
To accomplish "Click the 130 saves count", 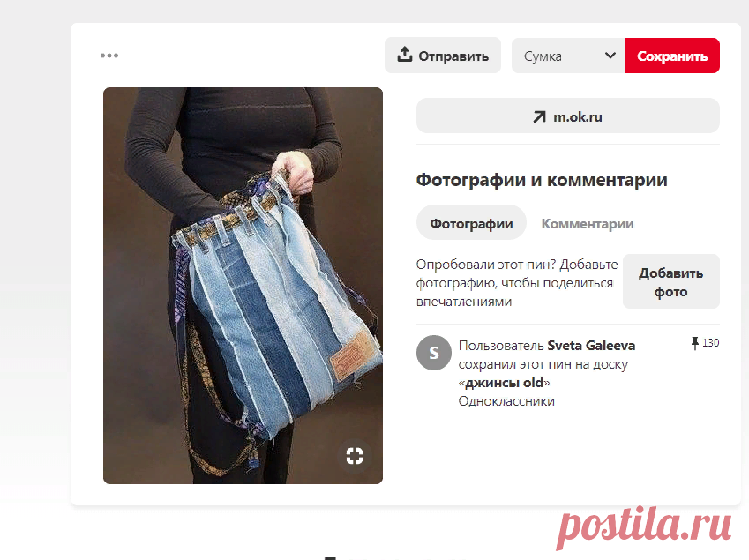I will click(710, 343).
